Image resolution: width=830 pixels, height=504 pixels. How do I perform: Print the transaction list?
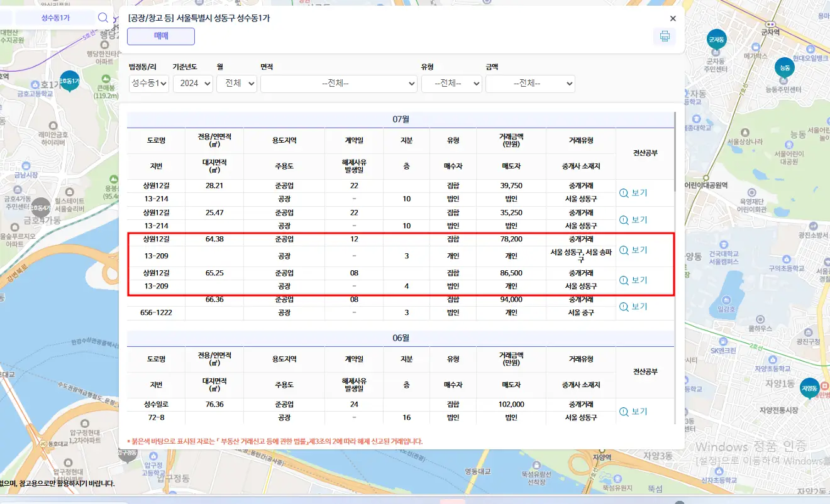pos(665,36)
